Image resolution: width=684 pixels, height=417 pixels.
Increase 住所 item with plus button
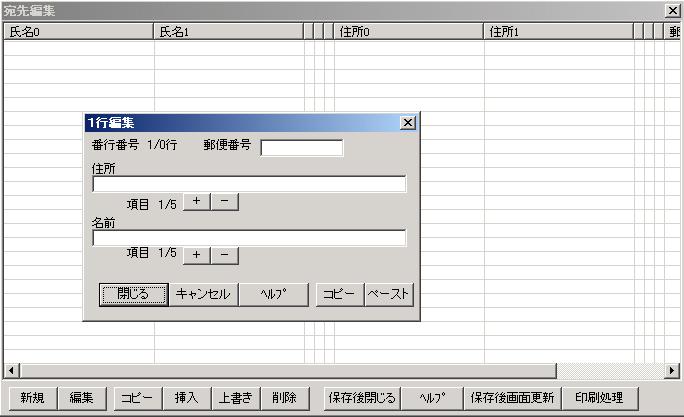[x=196, y=202]
